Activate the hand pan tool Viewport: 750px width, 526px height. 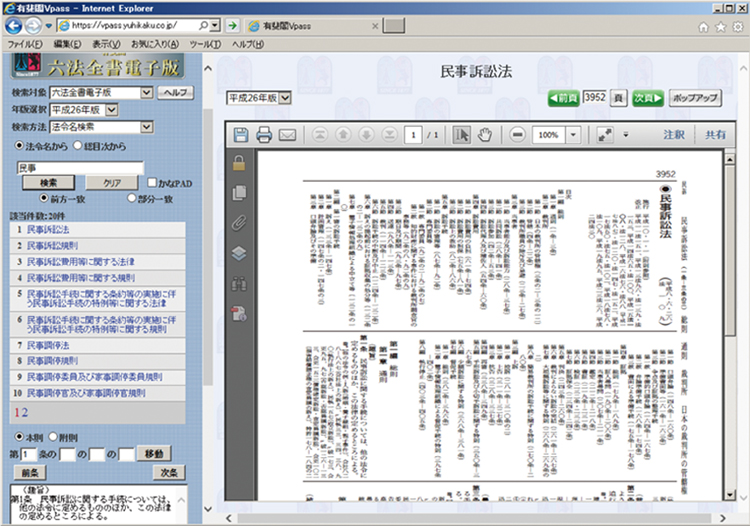[x=485, y=135]
